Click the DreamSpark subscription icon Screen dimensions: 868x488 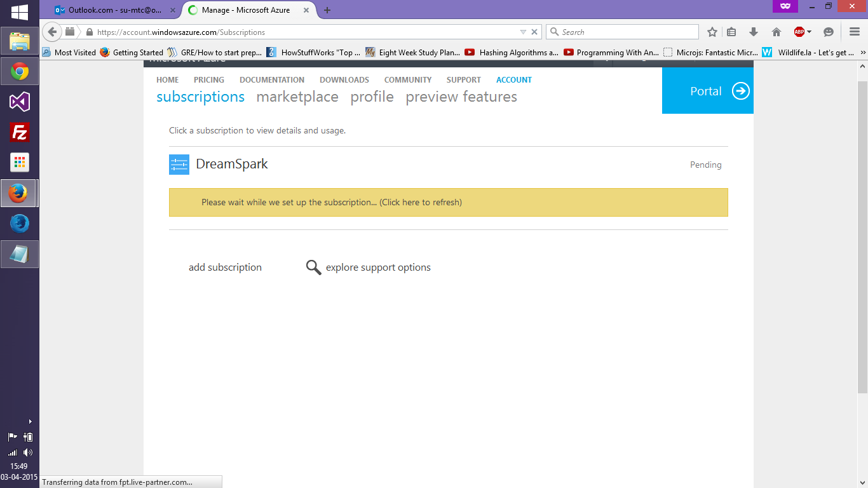coord(179,165)
